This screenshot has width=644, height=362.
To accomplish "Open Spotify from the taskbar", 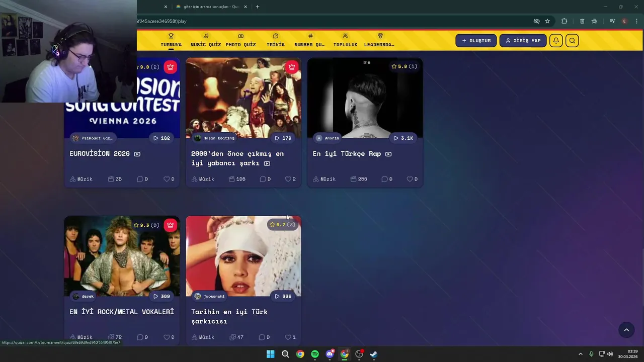I will point(315,354).
